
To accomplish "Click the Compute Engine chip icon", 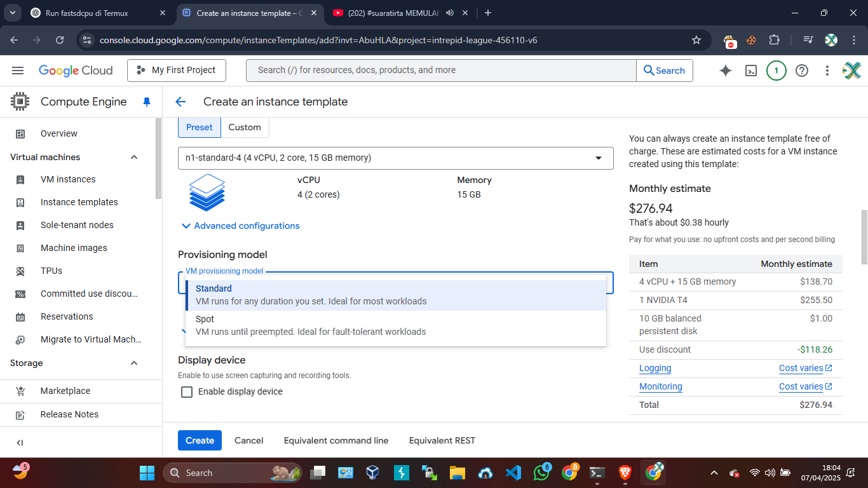I will coord(20,102).
